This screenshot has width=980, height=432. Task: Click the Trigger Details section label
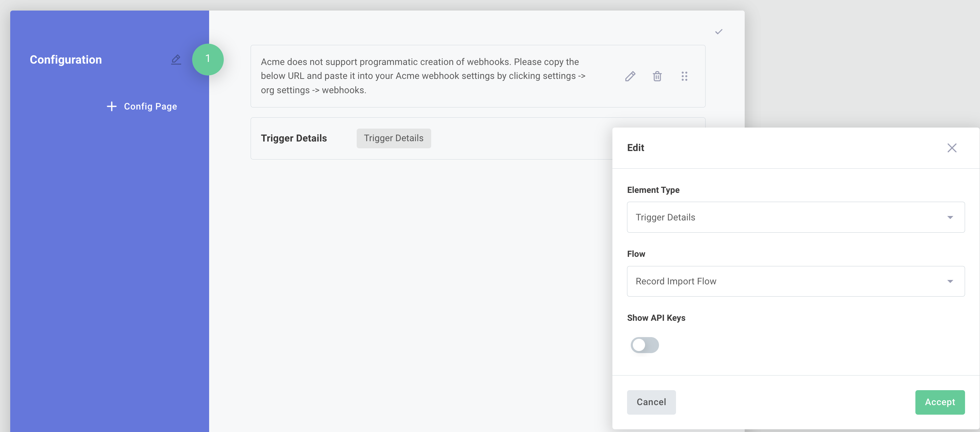(x=294, y=138)
